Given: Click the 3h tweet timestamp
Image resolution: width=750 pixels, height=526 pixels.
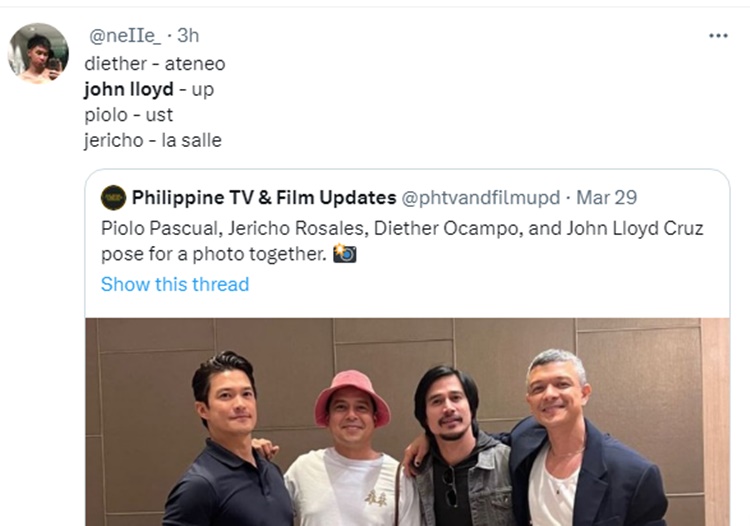Looking at the screenshot, I should pyautogui.click(x=188, y=36).
